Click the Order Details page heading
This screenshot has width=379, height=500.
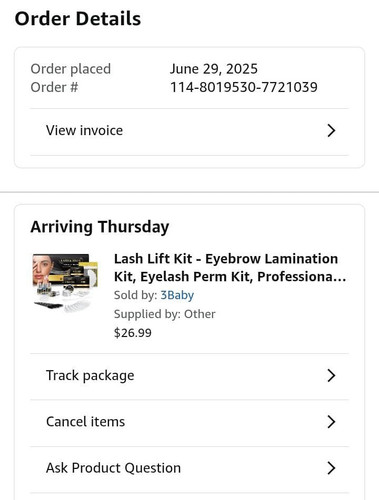click(78, 19)
